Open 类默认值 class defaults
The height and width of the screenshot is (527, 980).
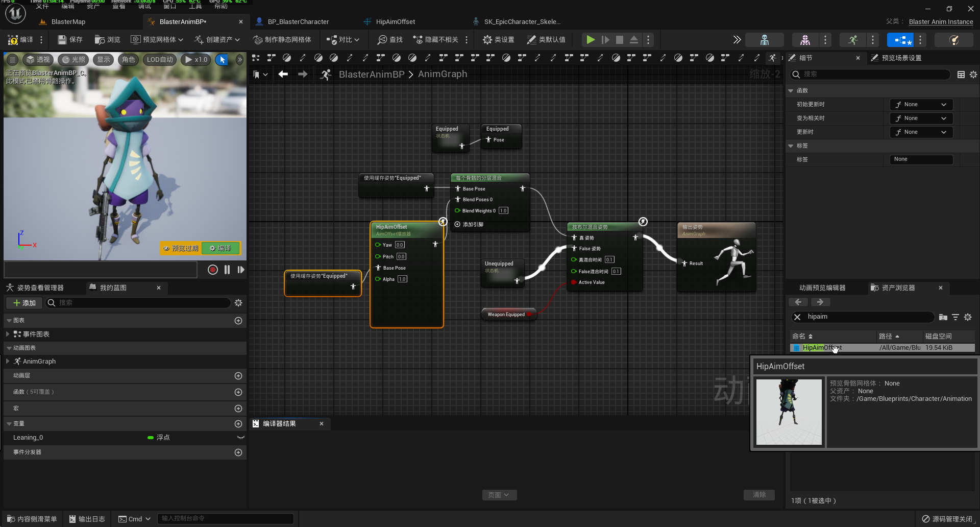tap(546, 40)
